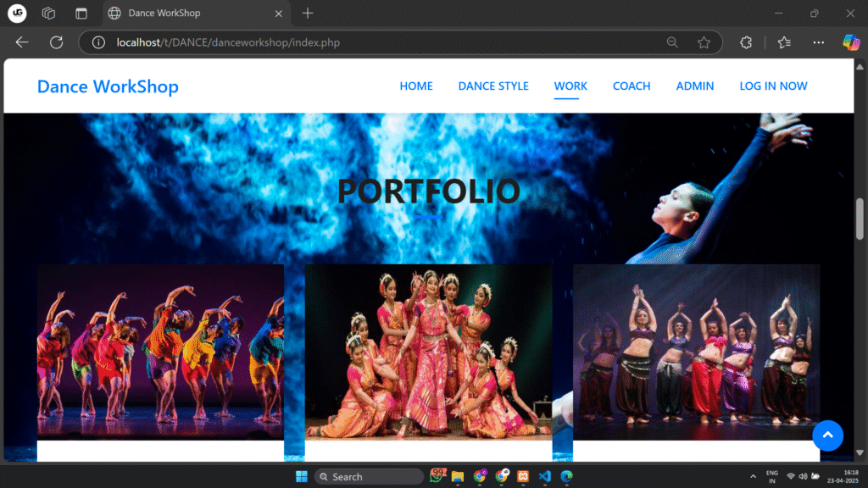
Task: Open the Wi-Fi network tray icon
Action: tap(791, 477)
